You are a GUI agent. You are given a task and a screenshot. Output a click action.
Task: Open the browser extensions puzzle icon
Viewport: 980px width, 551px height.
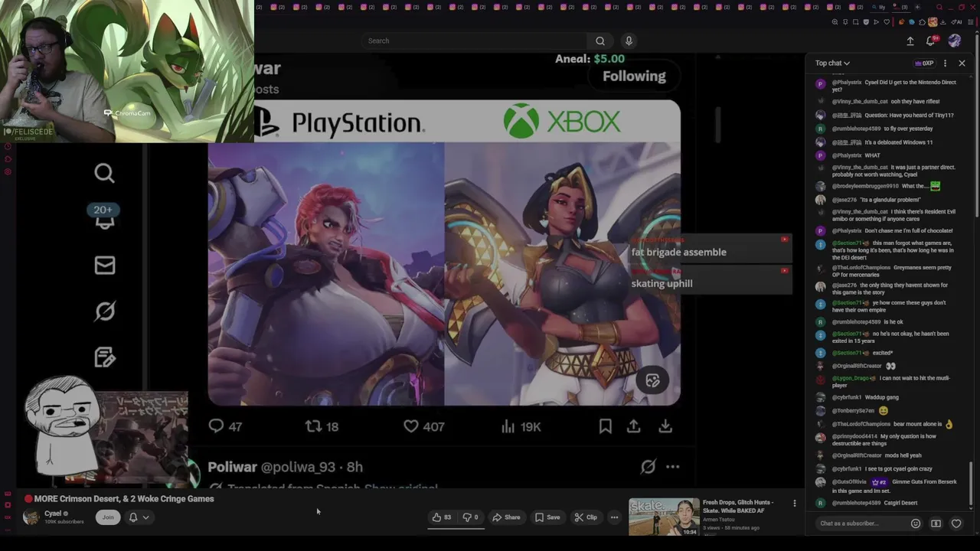pyautogui.click(x=922, y=22)
